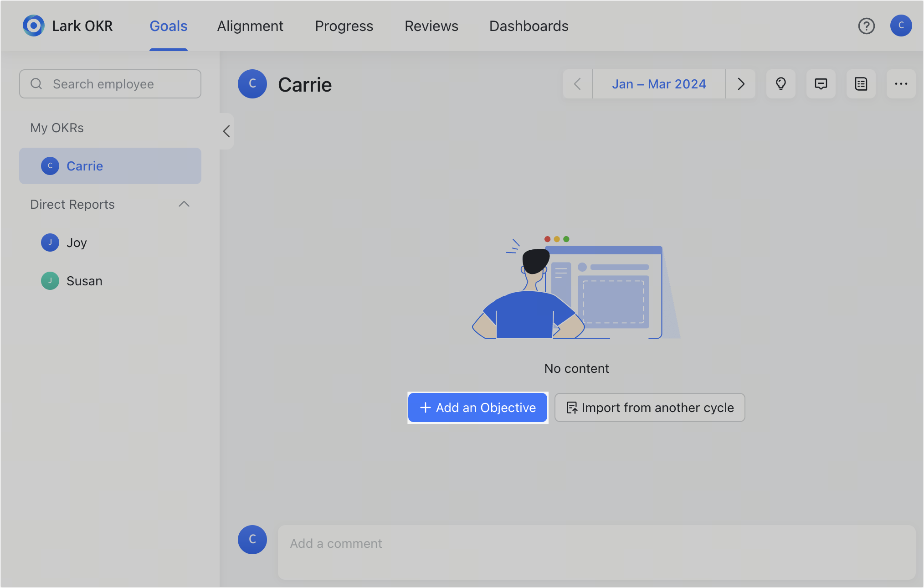This screenshot has width=924, height=588.
Task: Collapse the left sidebar panel
Action: point(226,131)
